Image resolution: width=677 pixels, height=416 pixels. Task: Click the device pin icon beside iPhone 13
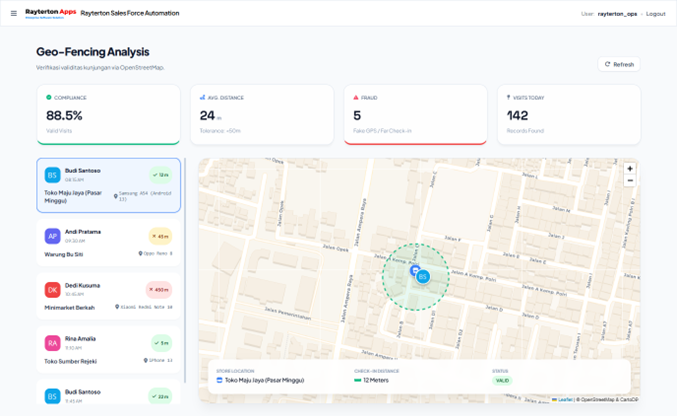point(146,360)
